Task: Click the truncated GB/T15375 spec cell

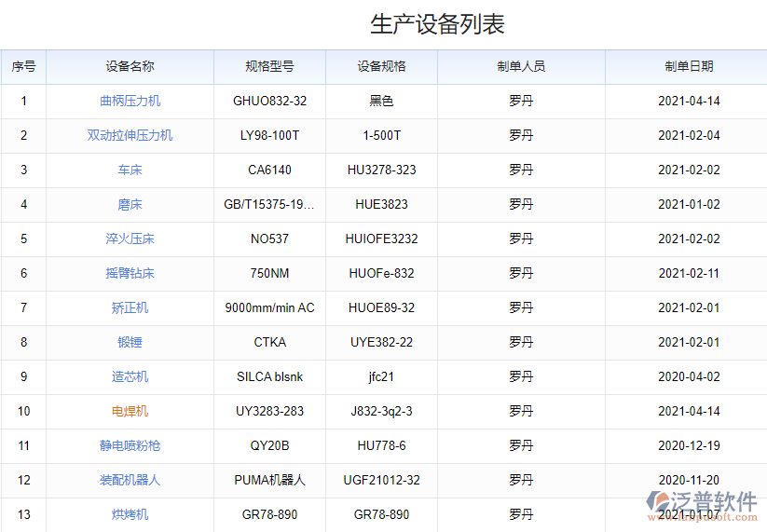Action: 269,204
